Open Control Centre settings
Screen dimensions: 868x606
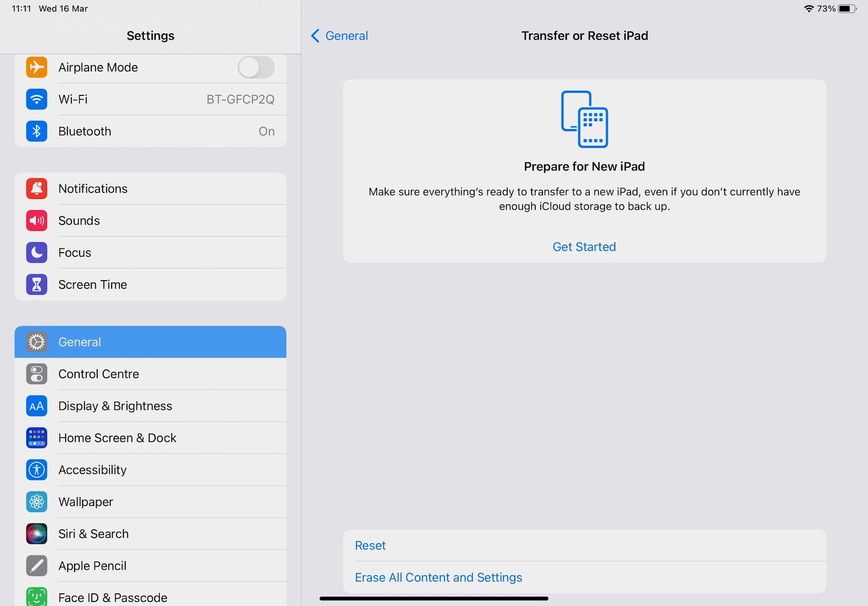tap(151, 374)
